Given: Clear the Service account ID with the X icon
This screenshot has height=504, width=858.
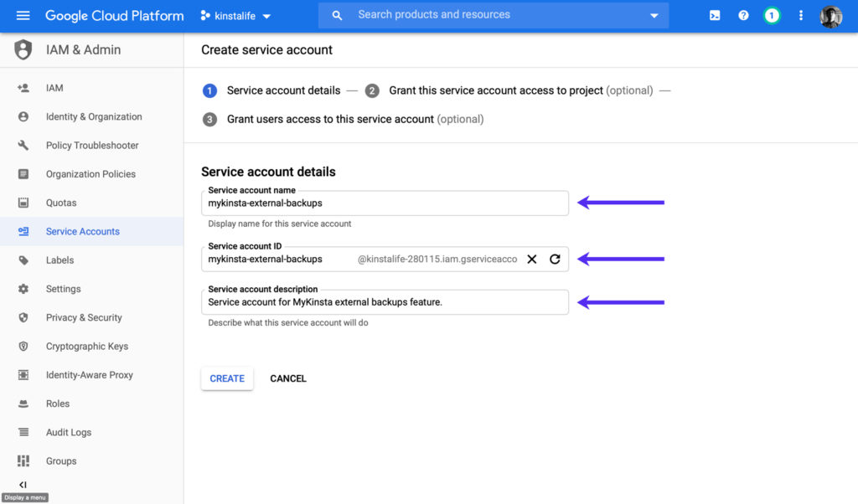Looking at the screenshot, I should click(532, 260).
